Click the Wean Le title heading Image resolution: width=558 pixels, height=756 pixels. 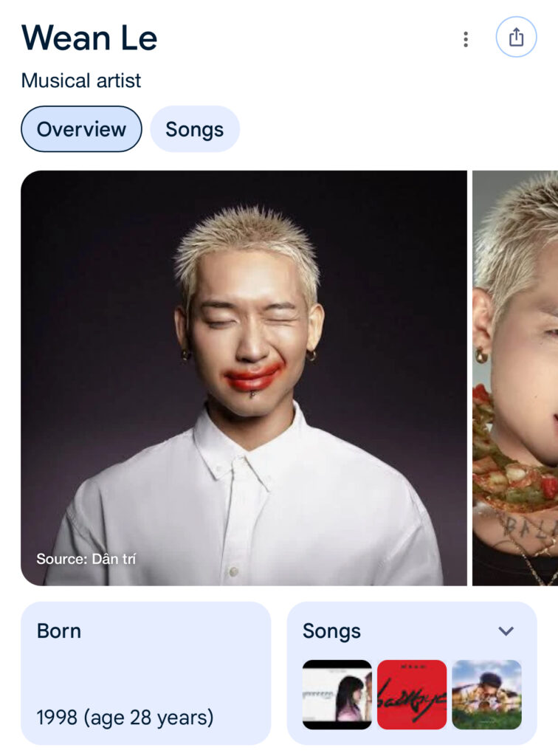coord(89,38)
